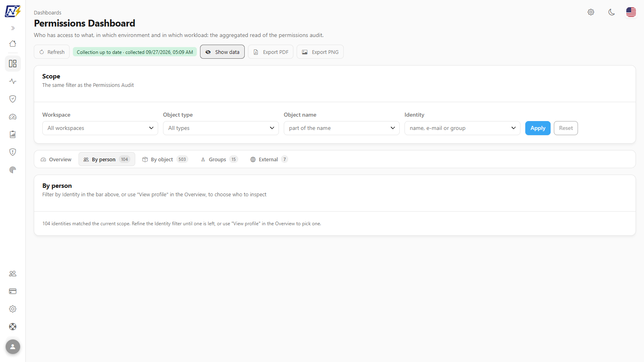
Task: Expand the sidebar with the double chevron
Action: point(13,28)
